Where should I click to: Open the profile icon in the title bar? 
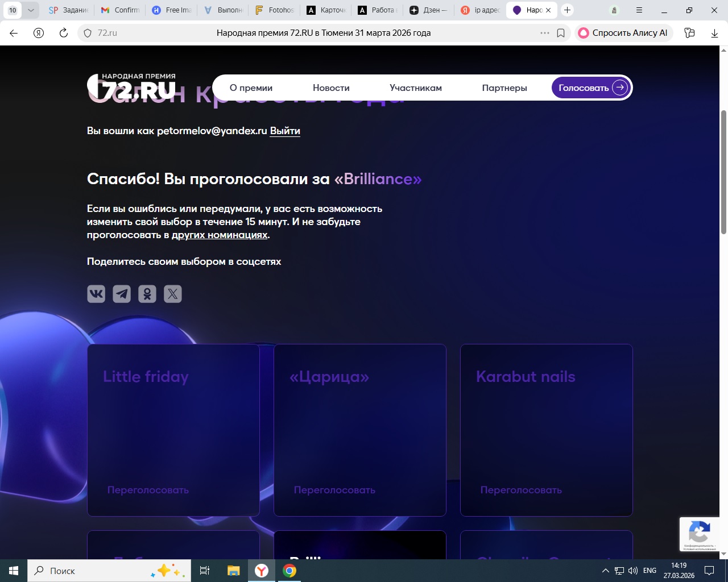coord(614,10)
